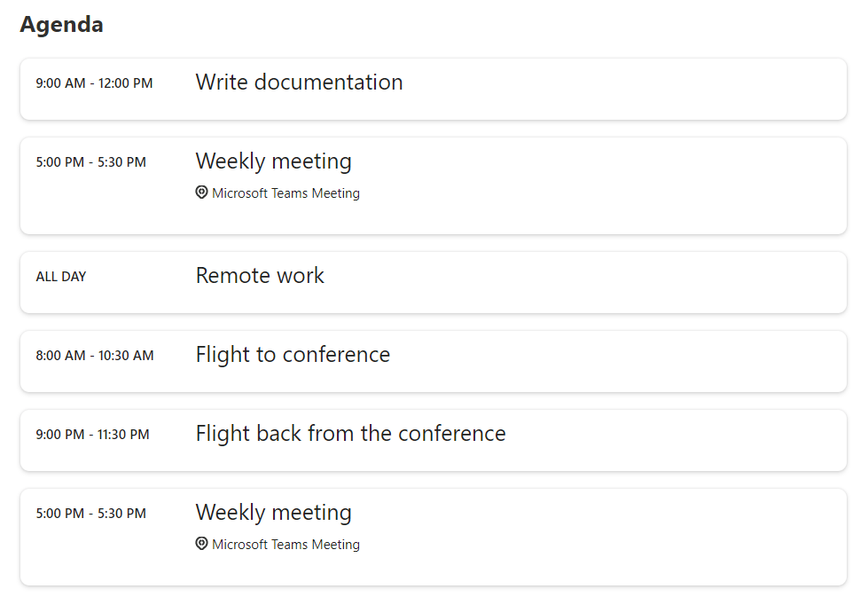Click the location pin icon above Remote work
Viewport: 868px width, 597px height.
(201, 192)
